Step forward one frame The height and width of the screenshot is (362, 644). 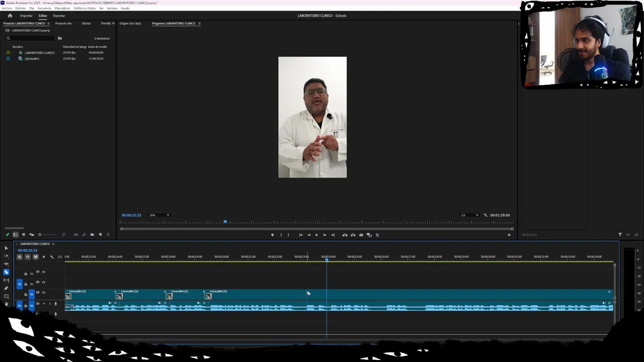pos(325,235)
